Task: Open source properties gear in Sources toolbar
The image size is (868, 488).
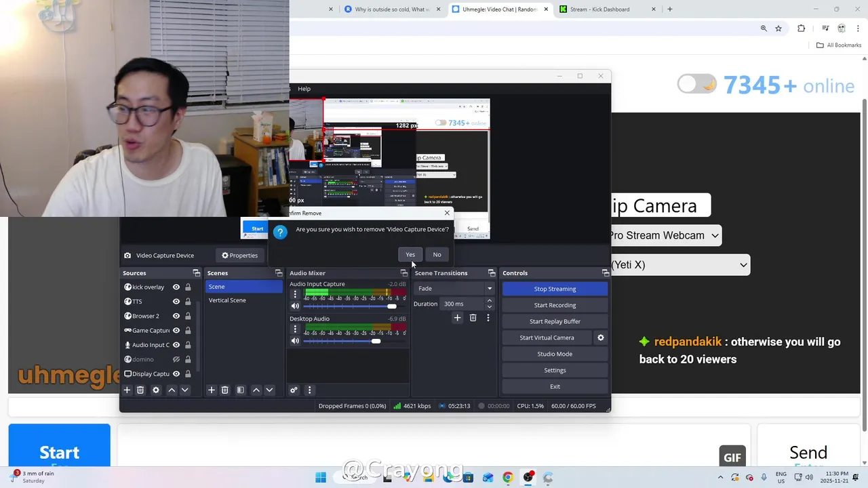Action: (x=156, y=390)
